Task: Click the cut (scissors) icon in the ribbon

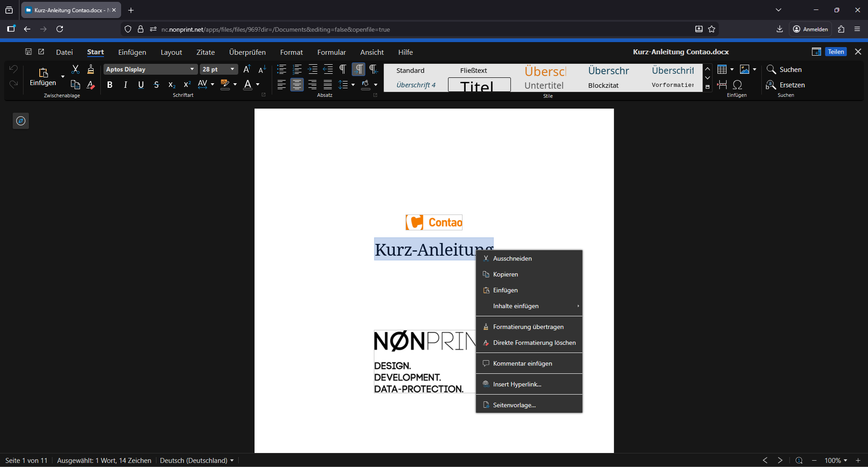Action: pos(75,69)
